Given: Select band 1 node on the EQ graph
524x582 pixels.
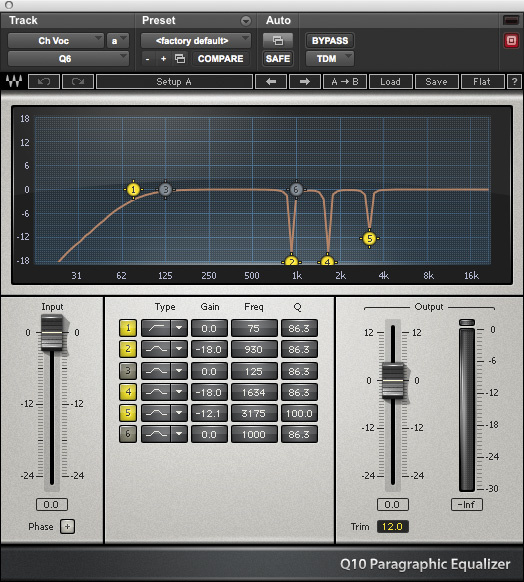Looking at the screenshot, I should [x=133, y=190].
